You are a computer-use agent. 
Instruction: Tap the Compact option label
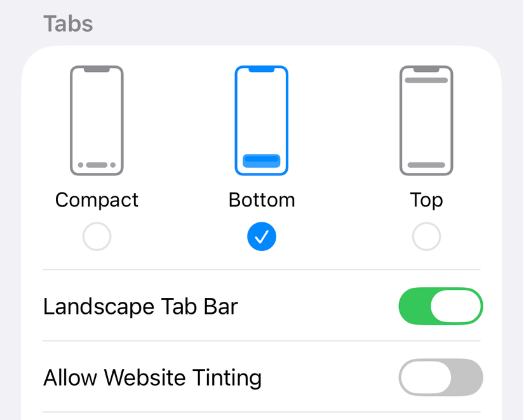pos(97,200)
